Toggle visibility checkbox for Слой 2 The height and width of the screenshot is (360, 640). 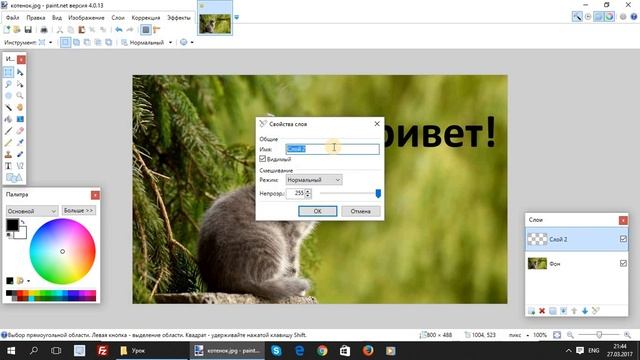[x=623, y=239]
